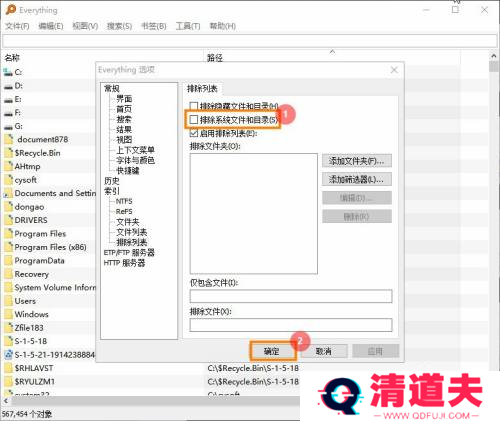Click the 确定 button
Image resolution: width=500 pixels, height=421 pixels.
(x=272, y=351)
